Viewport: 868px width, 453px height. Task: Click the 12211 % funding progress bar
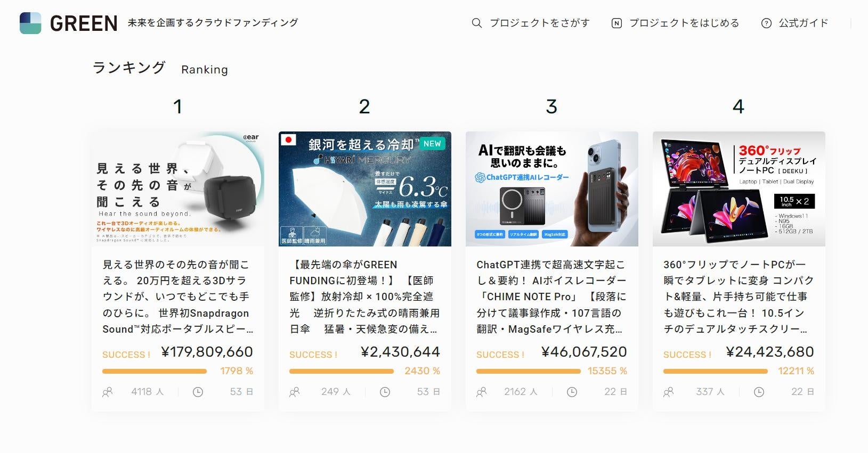pyautogui.click(x=715, y=371)
